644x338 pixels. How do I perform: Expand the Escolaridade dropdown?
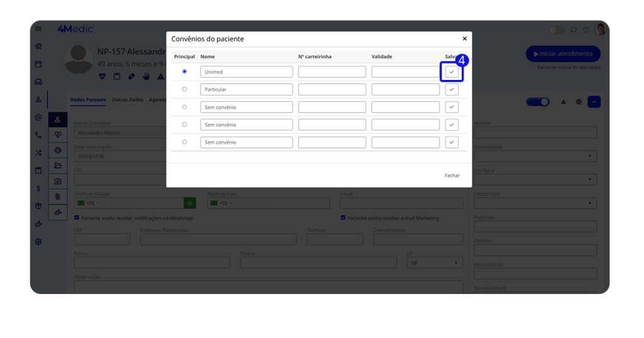coord(535,156)
